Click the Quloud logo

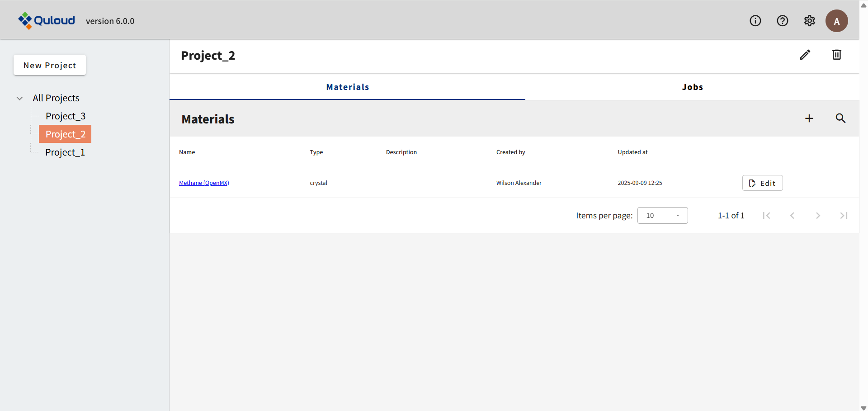point(47,20)
